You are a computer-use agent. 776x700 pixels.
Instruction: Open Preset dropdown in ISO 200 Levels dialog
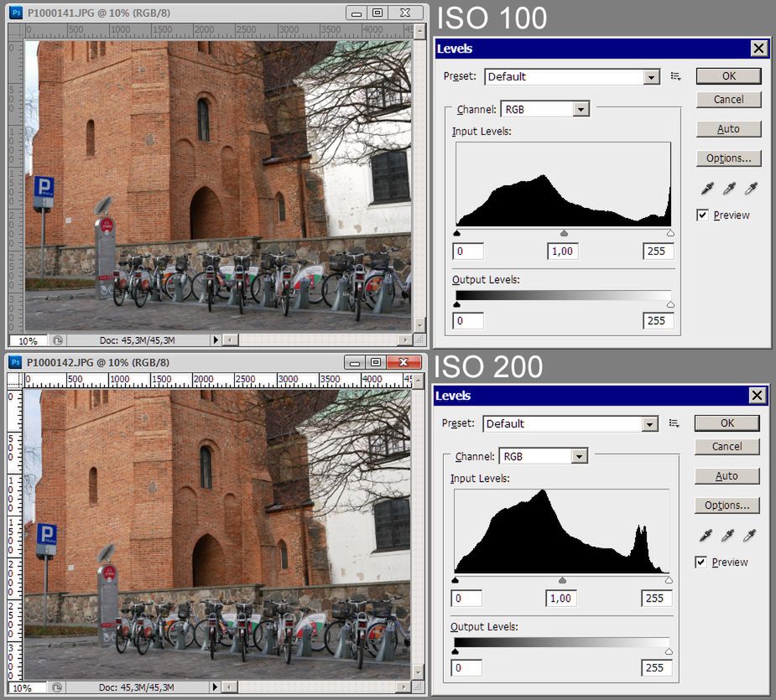650,424
